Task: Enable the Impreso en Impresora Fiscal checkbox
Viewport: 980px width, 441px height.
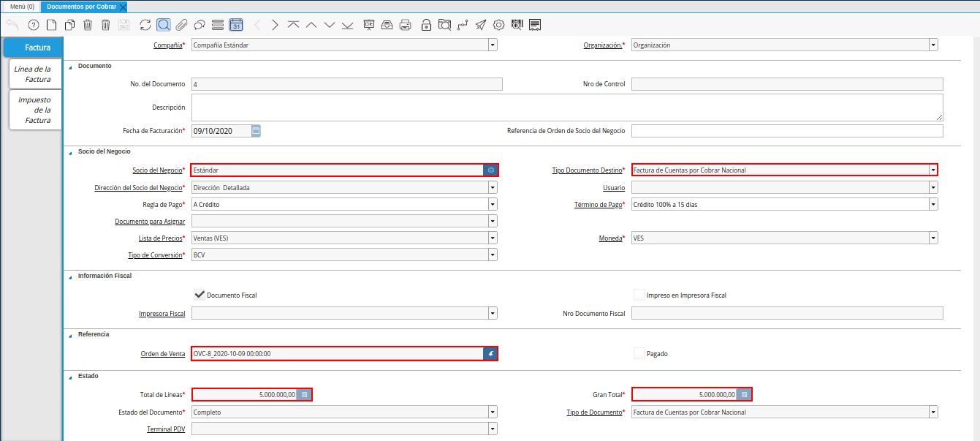Action: pos(639,295)
